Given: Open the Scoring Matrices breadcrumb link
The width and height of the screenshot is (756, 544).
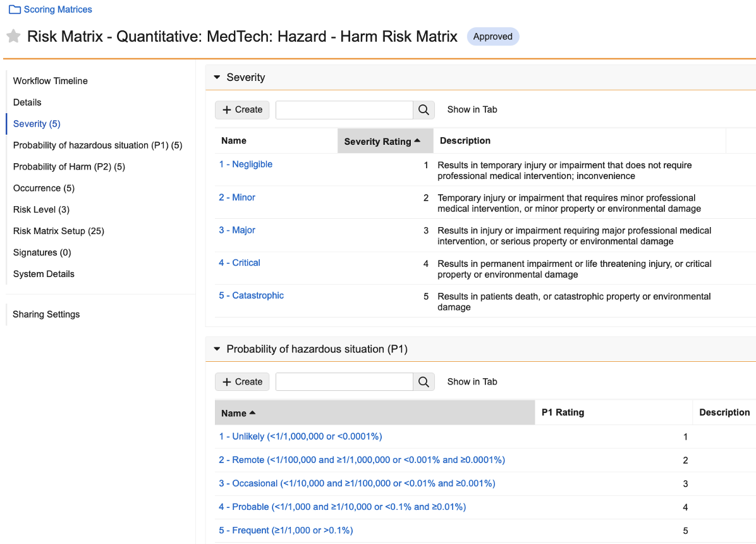Looking at the screenshot, I should (x=58, y=9).
